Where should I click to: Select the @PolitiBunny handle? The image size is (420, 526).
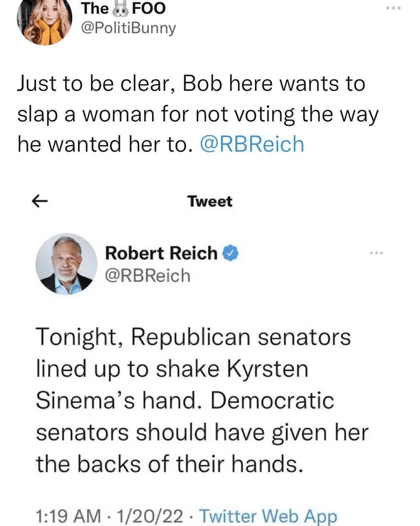pyautogui.click(x=129, y=28)
